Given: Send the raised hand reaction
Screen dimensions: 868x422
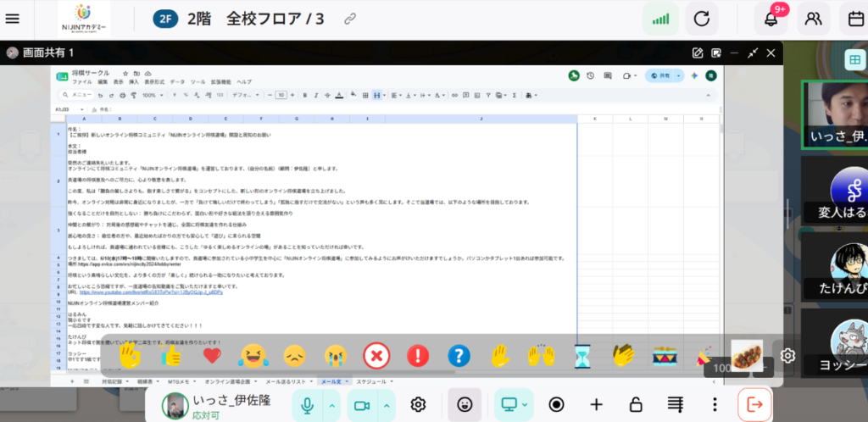Looking at the screenshot, I should (x=500, y=356).
